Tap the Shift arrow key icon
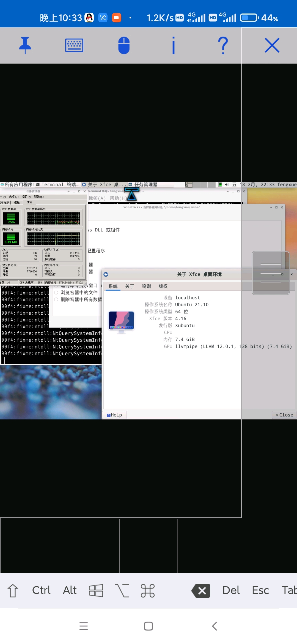The height and width of the screenshot is (644, 297). (x=13, y=590)
